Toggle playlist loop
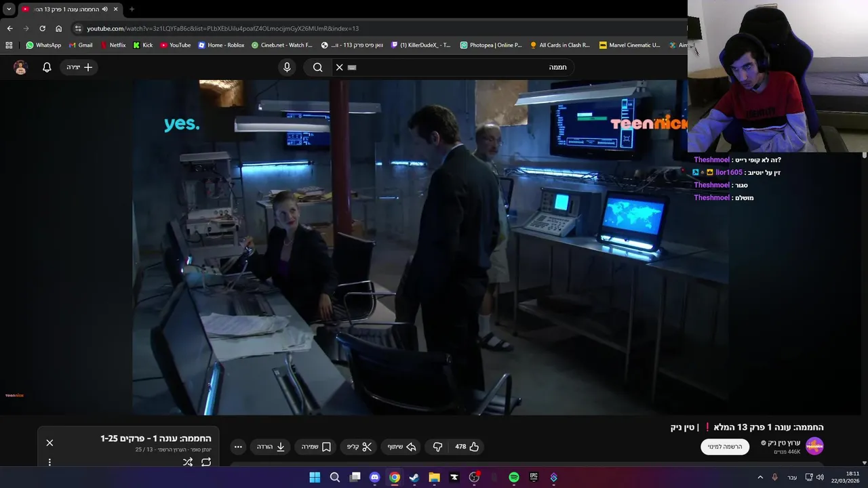Screen dimensions: 868x488 click(x=206, y=462)
